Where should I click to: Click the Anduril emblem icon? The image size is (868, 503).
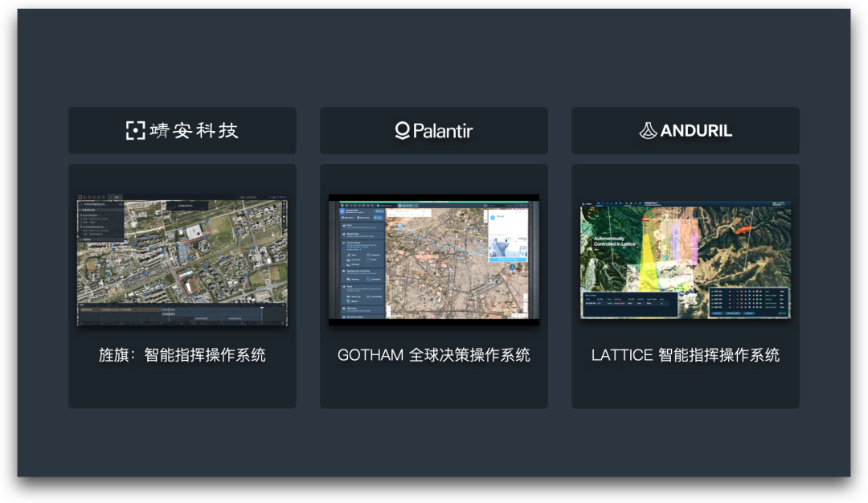pyautogui.click(x=648, y=131)
